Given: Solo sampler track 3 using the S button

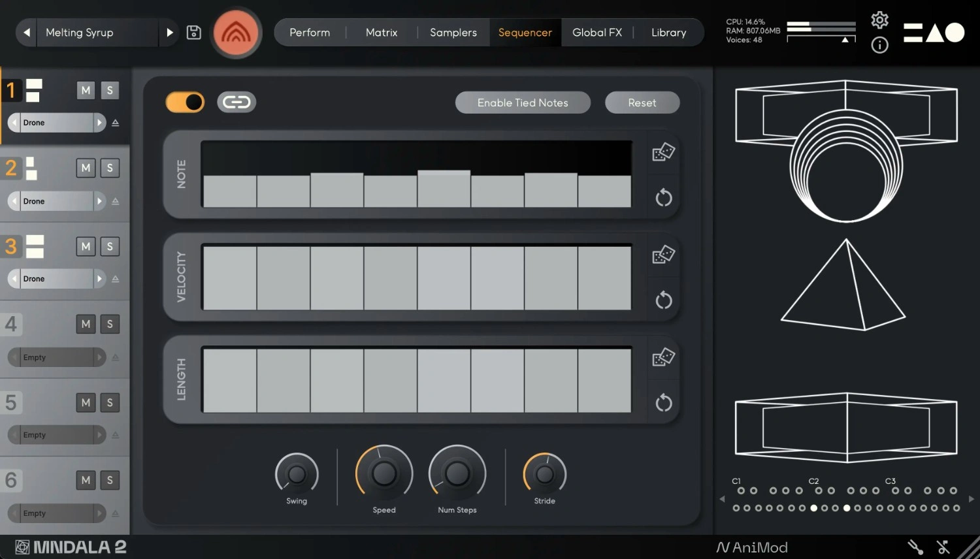Looking at the screenshot, I should [x=109, y=246].
